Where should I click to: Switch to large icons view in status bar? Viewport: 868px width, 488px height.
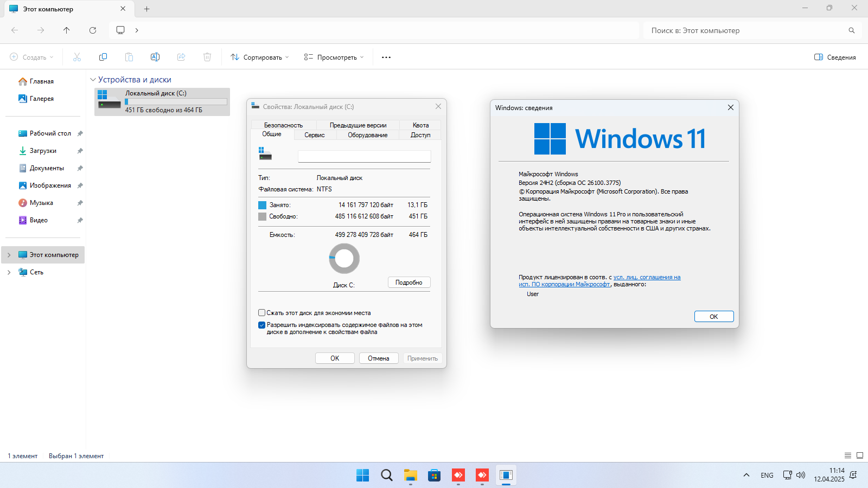coord(860,455)
